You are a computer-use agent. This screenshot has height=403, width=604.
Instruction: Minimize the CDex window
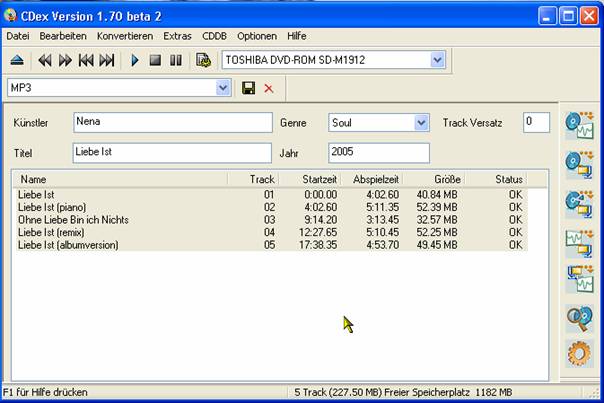547,16
